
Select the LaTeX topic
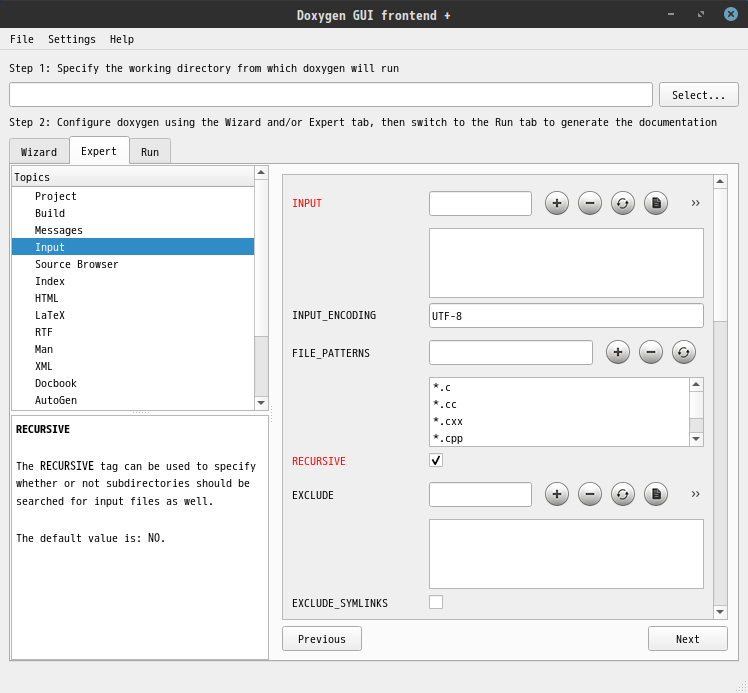[x=133, y=315]
